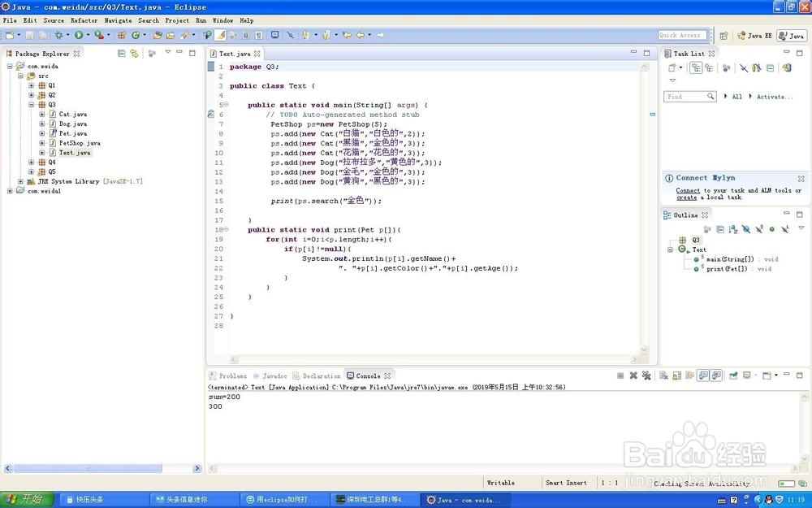The image size is (812, 508).
Task: Click the Open Perspective icon
Action: pos(724,36)
